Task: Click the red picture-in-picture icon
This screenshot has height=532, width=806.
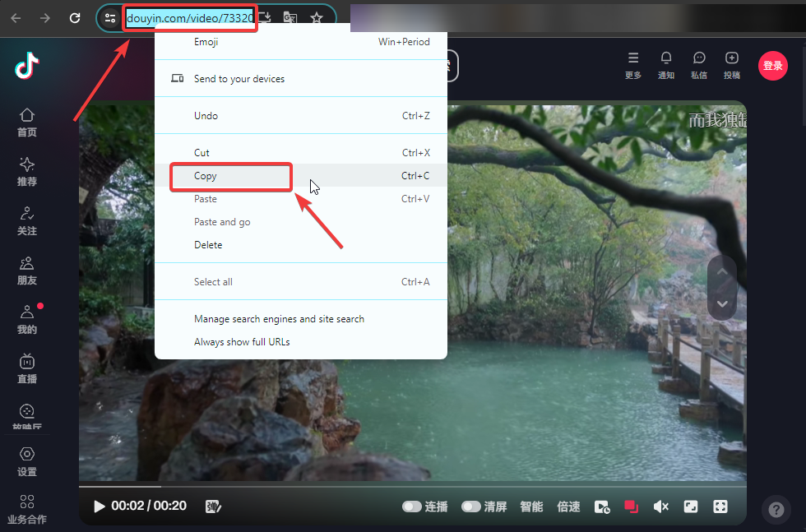Action: click(632, 507)
